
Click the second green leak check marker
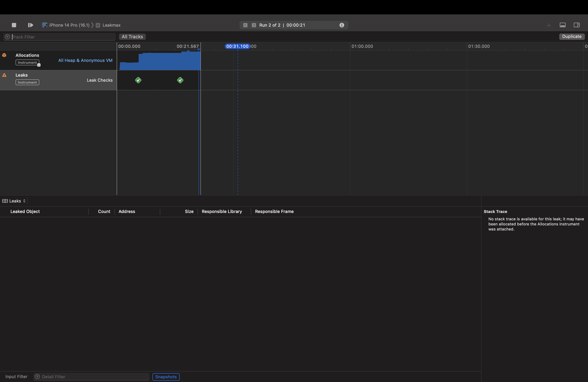180,80
